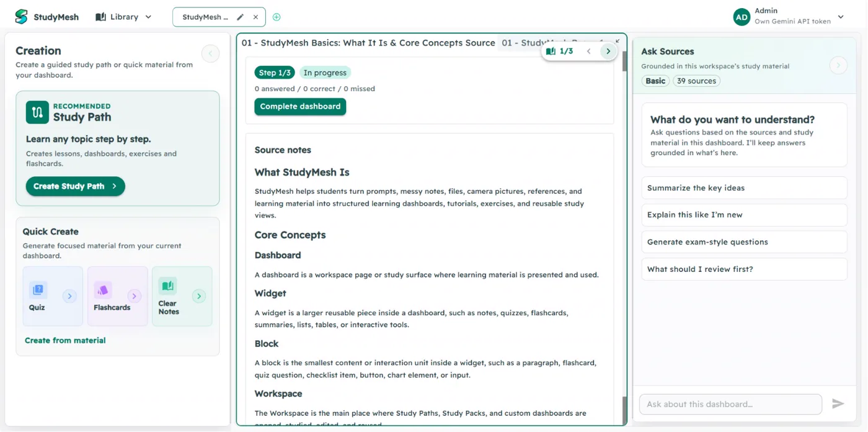The height and width of the screenshot is (432, 868).
Task: Collapse the Creation panel with its arrow
Action: click(210, 54)
